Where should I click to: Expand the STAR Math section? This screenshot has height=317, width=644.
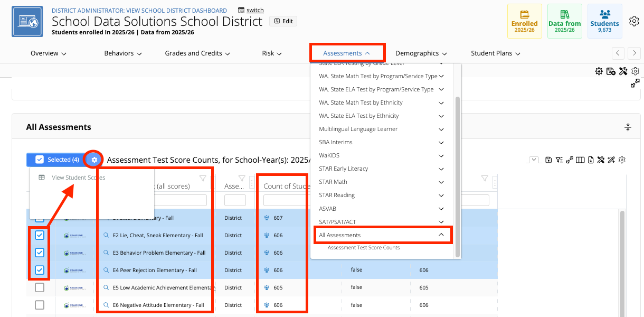click(441, 182)
